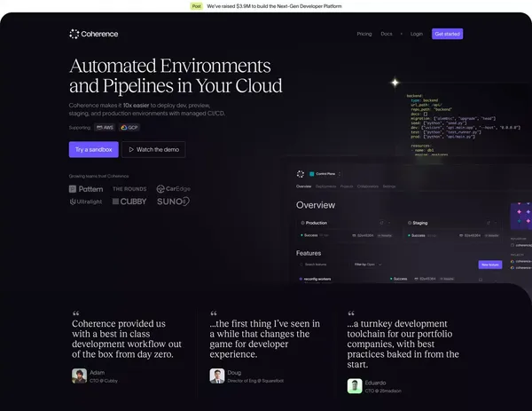532x411 pixels.
Task: Click Doug's avatar photo
Action: click(x=217, y=376)
